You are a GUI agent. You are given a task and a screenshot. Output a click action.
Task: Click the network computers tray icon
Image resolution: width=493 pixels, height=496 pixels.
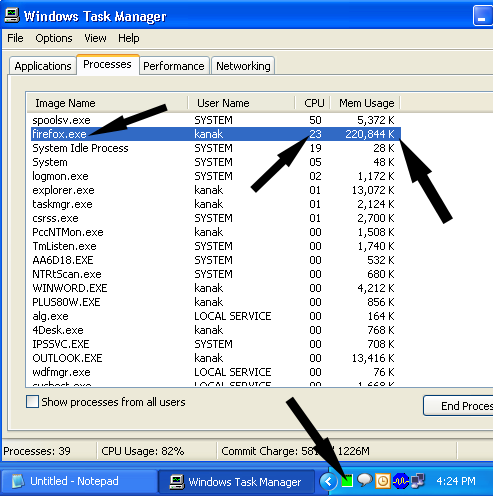418,481
